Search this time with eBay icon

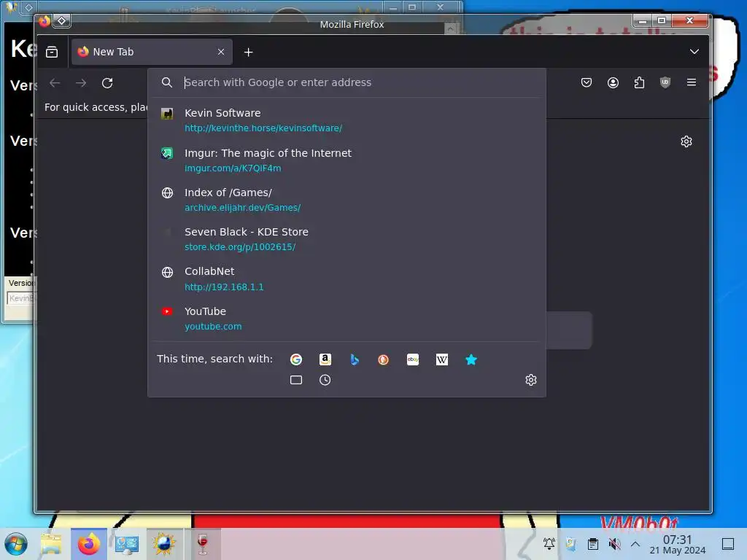413,359
